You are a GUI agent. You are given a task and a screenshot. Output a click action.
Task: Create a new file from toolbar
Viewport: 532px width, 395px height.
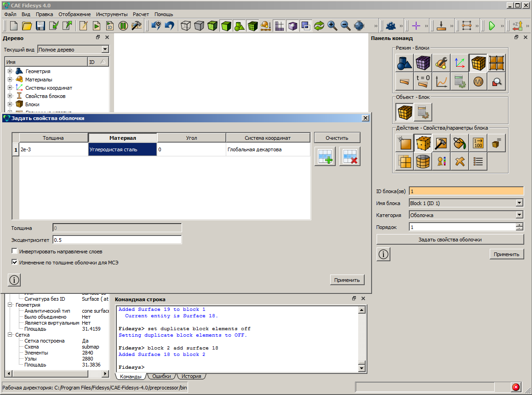point(14,26)
